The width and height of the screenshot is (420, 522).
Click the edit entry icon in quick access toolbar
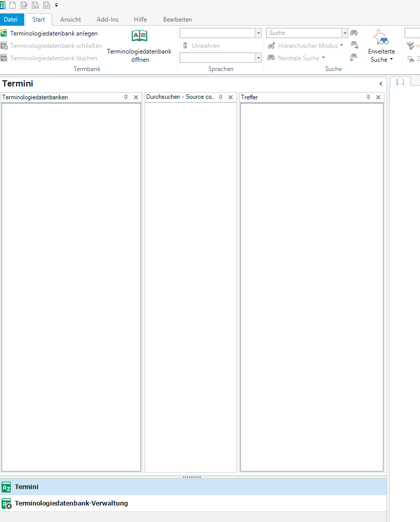[24, 5]
